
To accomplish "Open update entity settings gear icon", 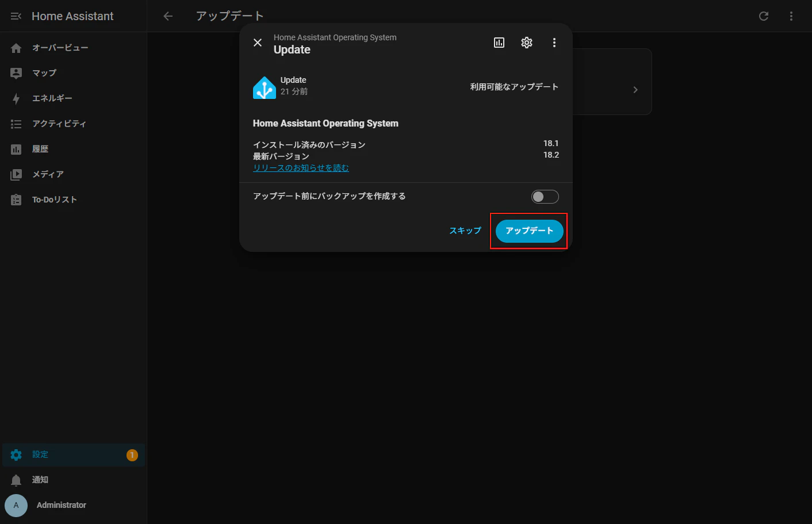I will [527, 43].
